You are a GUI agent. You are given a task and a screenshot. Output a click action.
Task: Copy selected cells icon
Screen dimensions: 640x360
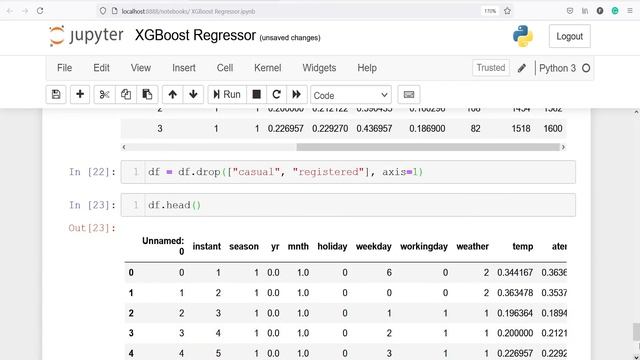[x=126, y=95]
